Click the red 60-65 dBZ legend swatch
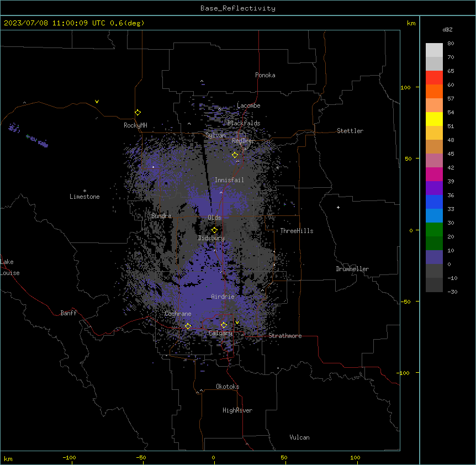 pyautogui.click(x=434, y=78)
